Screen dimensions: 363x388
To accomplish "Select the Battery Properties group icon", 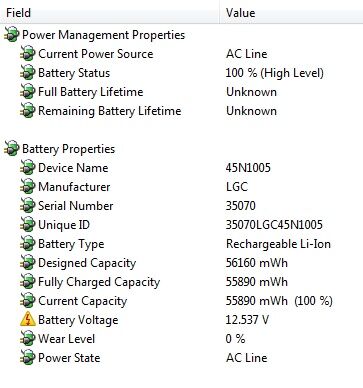I will [12, 148].
